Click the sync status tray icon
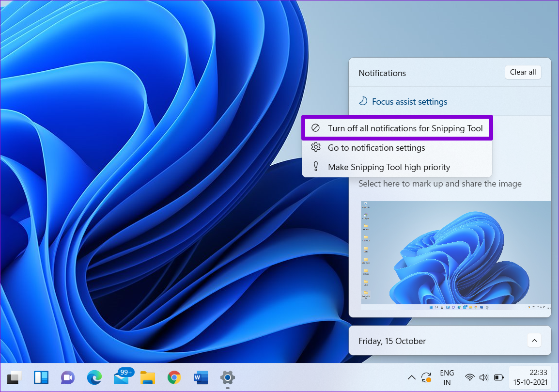This screenshot has height=392, width=559. (426, 377)
